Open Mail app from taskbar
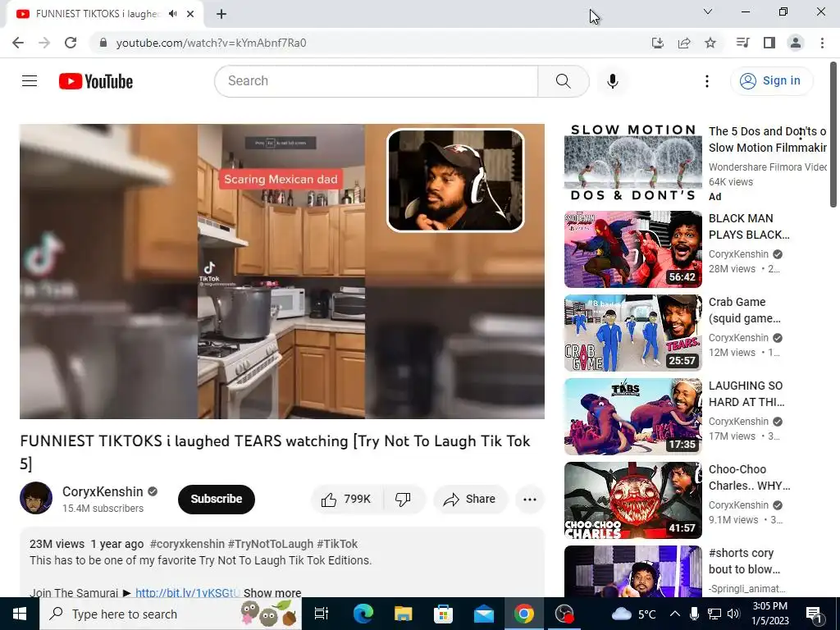This screenshot has height=630, width=840. [x=483, y=614]
